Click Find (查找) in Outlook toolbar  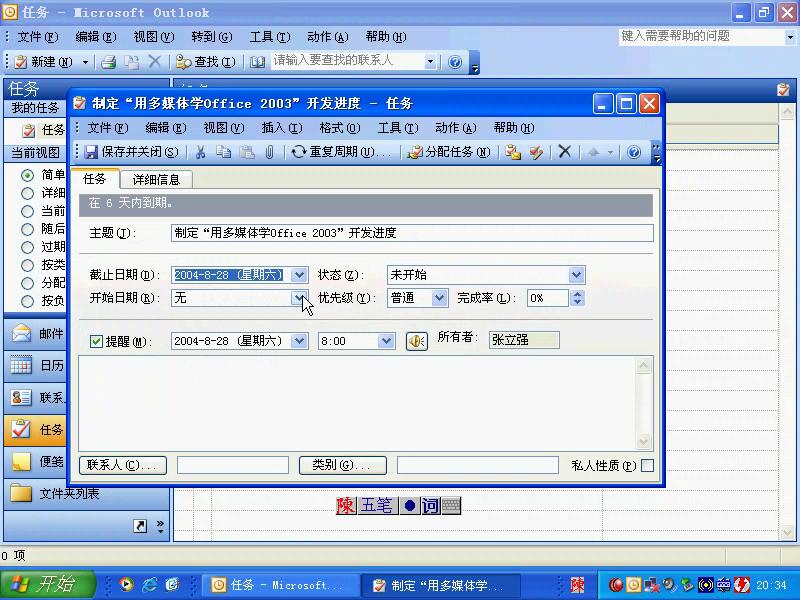coord(206,62)
